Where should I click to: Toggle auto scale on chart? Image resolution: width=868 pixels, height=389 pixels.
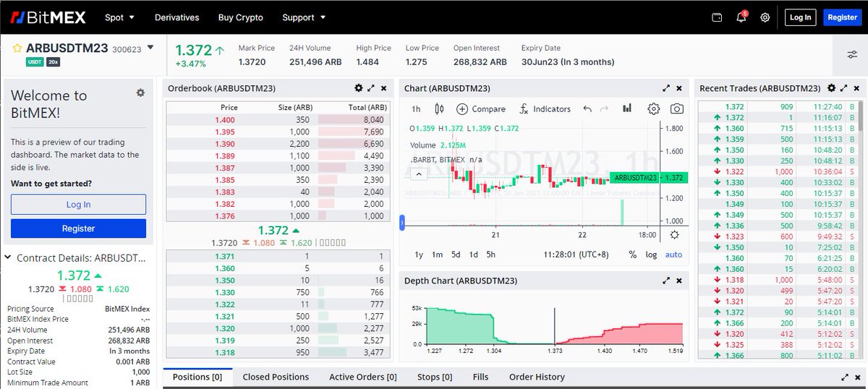673,255
